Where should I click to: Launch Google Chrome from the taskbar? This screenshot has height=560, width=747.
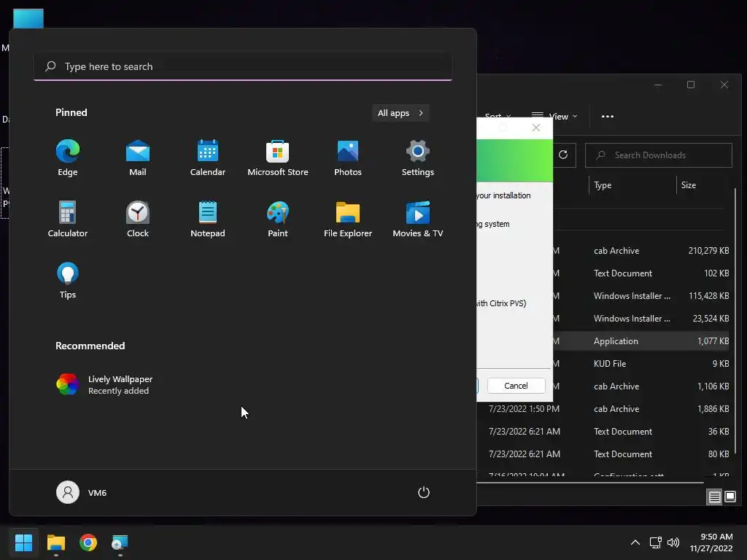pyautogui.click(x=88, y=542)
